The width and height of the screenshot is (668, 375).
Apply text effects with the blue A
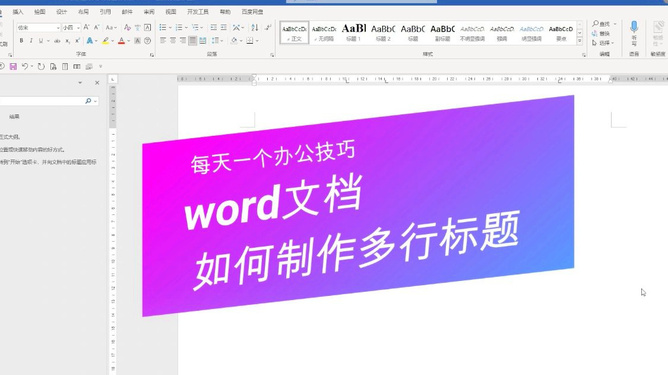[x=89, y=41]
